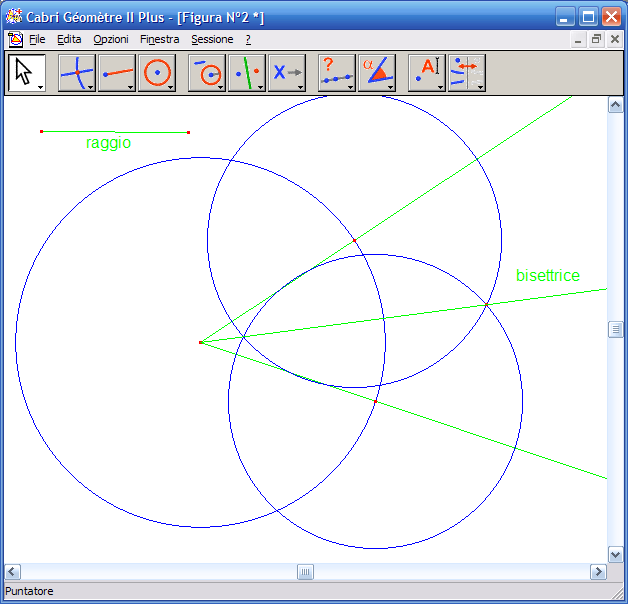
Task: Click the red point on lower ray
Action: point(375,401)
